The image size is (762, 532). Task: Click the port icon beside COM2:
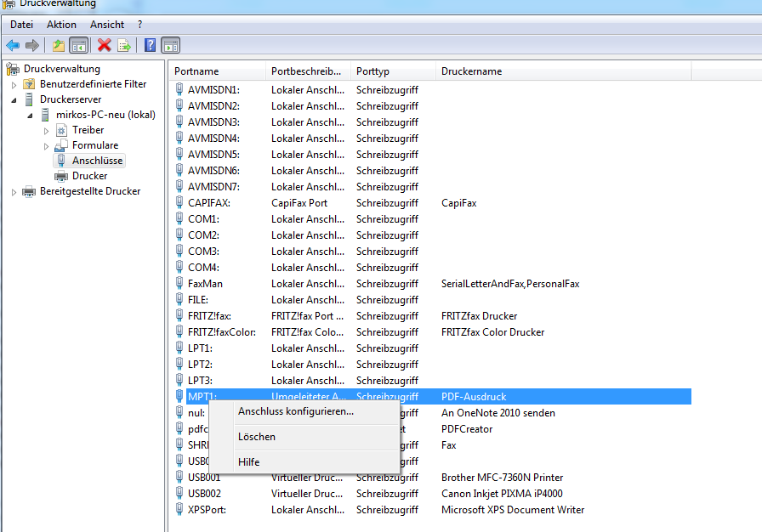(x=179, y=235)
